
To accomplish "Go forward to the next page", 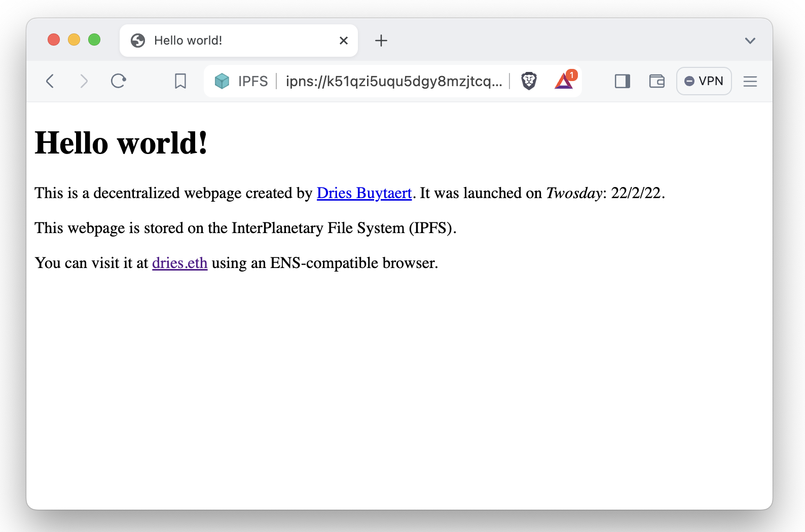I will [84, 81].
